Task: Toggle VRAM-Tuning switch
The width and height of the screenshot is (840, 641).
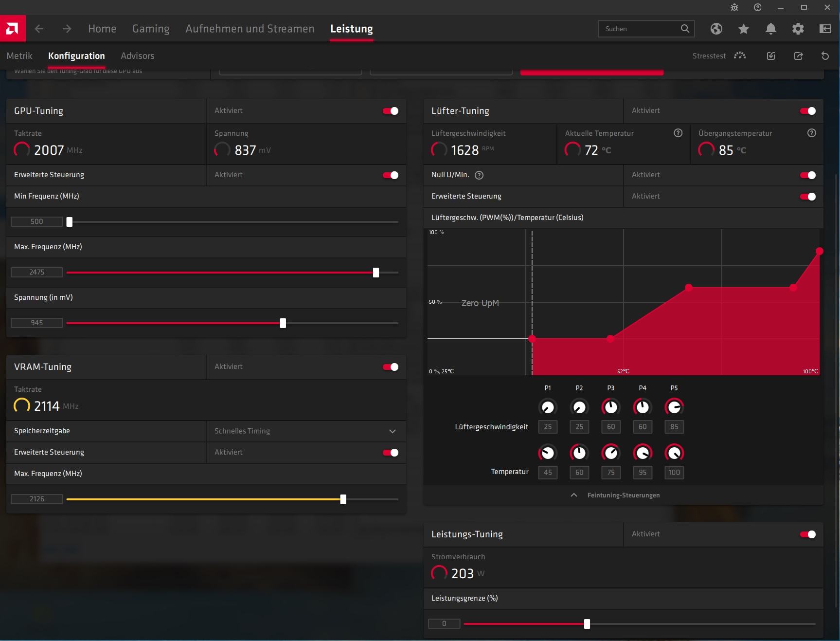Action: (x=391, y=367)
